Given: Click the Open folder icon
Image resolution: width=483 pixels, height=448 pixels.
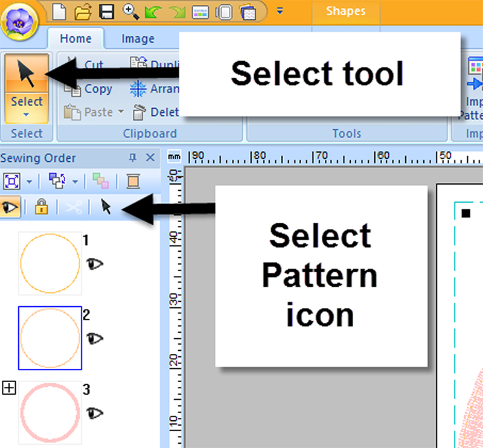Looking at the screenshot, I should click(x=83, y=10).
